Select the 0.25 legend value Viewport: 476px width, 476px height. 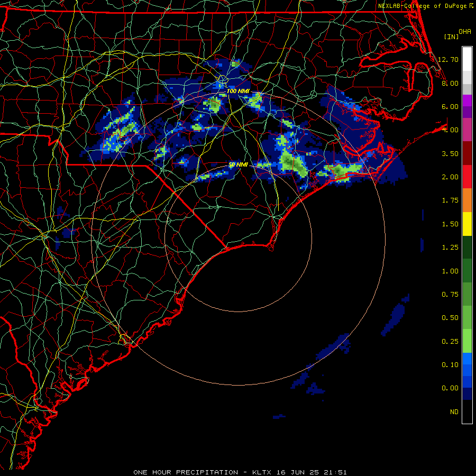pyautogui.click(x=450, y=342)
